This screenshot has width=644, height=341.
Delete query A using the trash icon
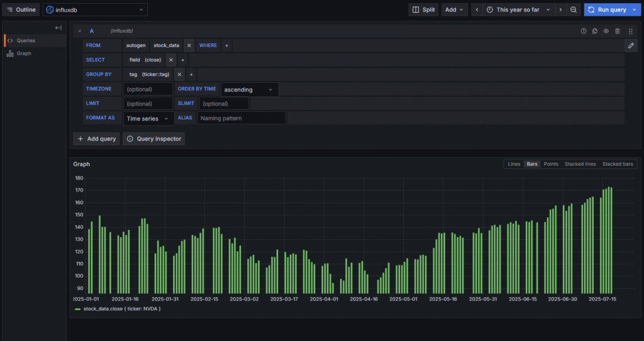(618, 31)
